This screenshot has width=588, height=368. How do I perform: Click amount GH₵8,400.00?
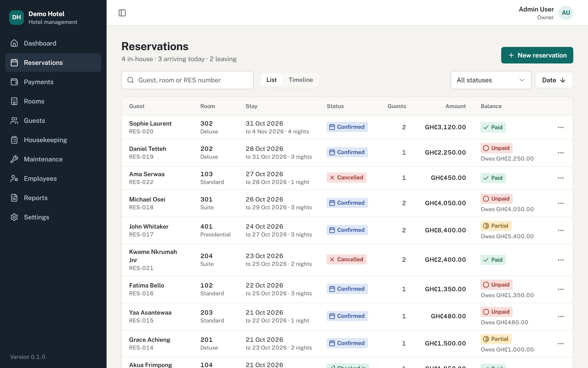(445, 230)
